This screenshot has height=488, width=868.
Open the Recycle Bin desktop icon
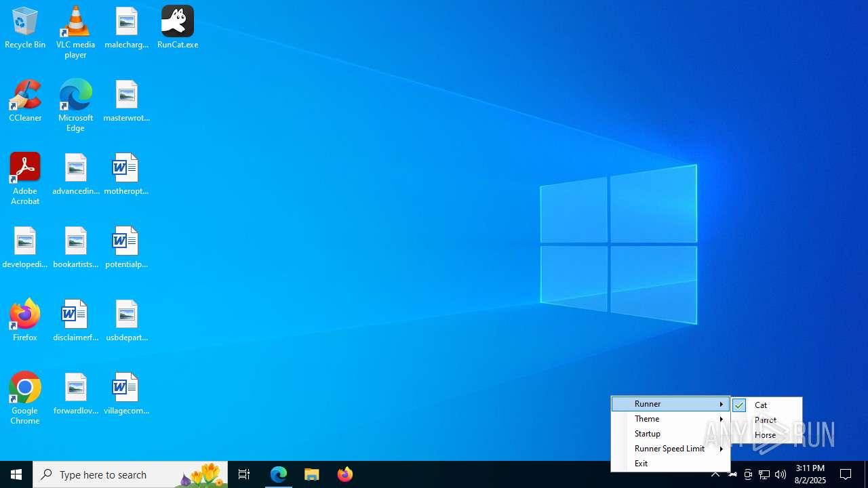click(25, 28)
